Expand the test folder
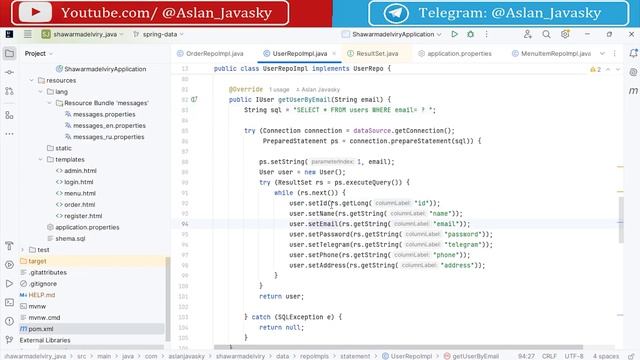The image size is (640, 360). (x=23, y=250)
